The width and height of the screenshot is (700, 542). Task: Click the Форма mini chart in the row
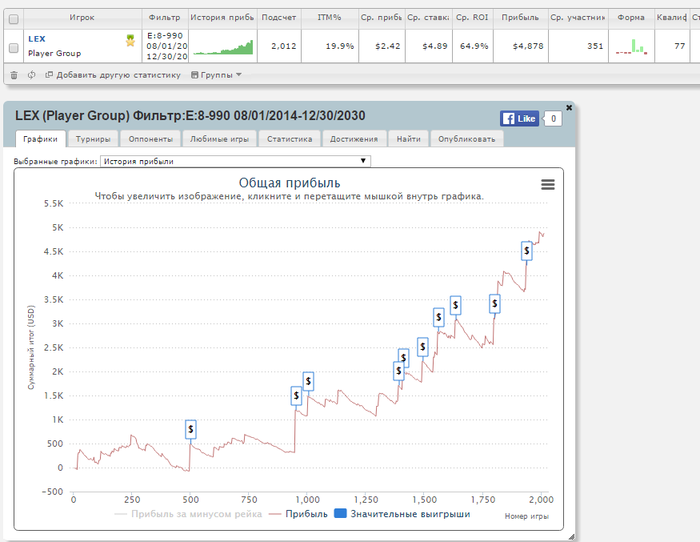[x=631, y=46]
